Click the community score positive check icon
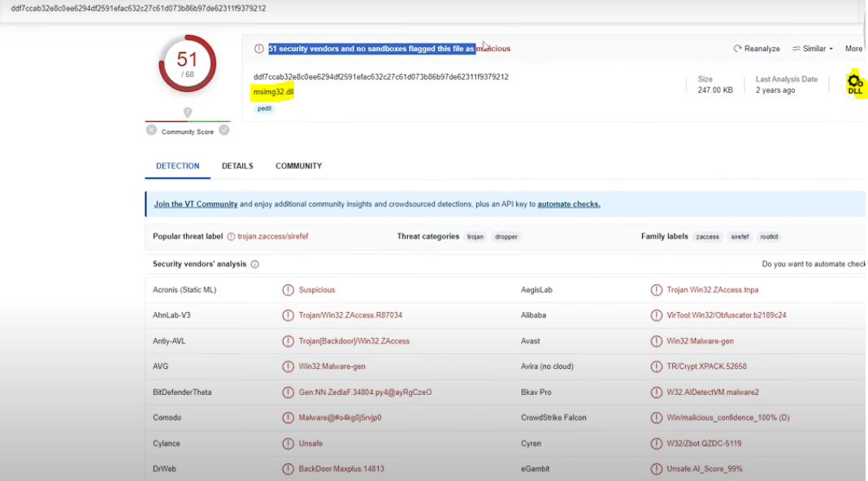Viewport: 868px width, 481px height. [x=224, y=130]
